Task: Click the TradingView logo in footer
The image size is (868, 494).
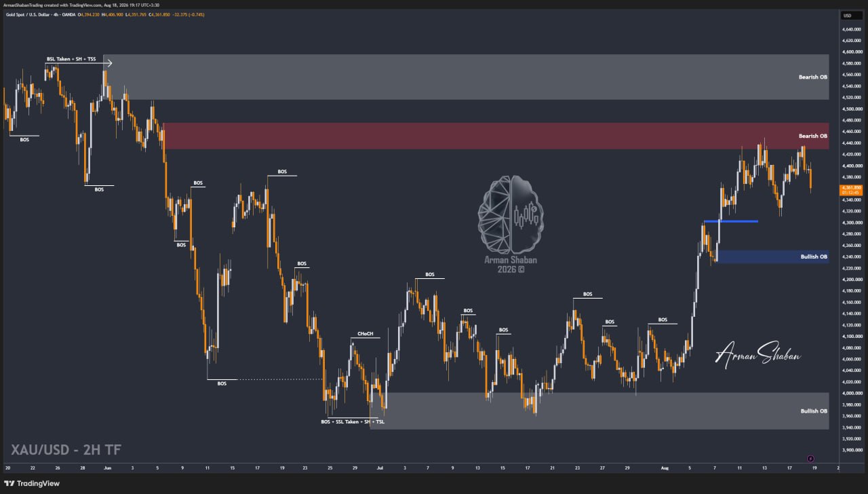Action: 33,483
